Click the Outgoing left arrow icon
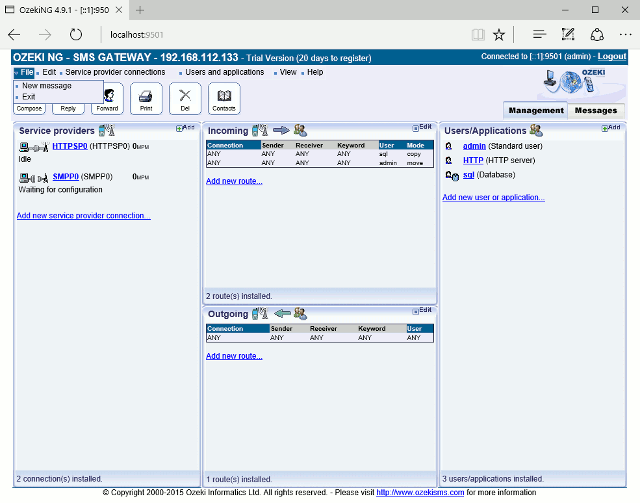Image resolution: width=640 pixels, height=503 pixels. point(282,314)
